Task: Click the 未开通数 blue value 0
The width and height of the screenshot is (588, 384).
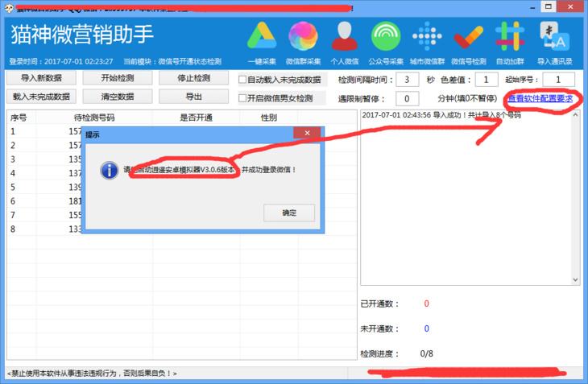Action: point(426,328)
